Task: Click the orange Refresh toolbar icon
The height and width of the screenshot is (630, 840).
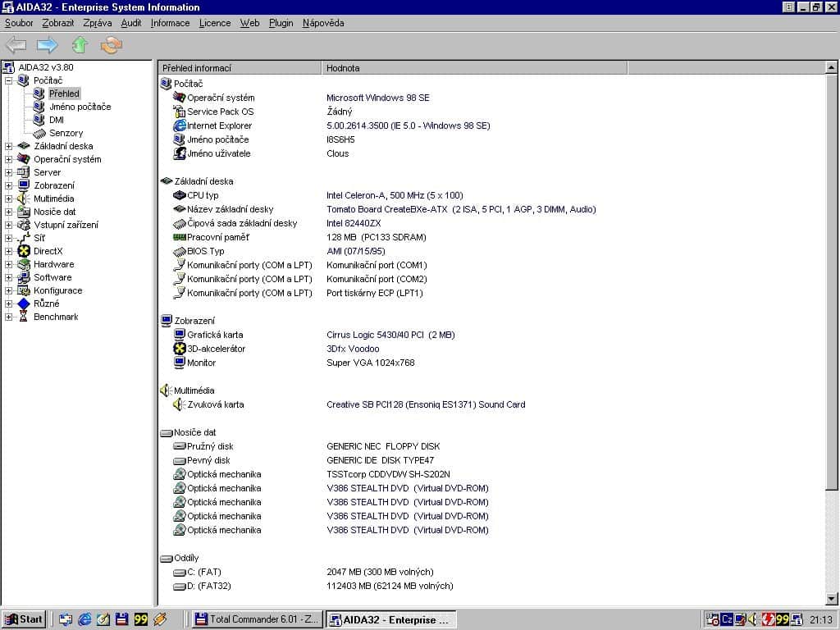Action: pos(111,45)
